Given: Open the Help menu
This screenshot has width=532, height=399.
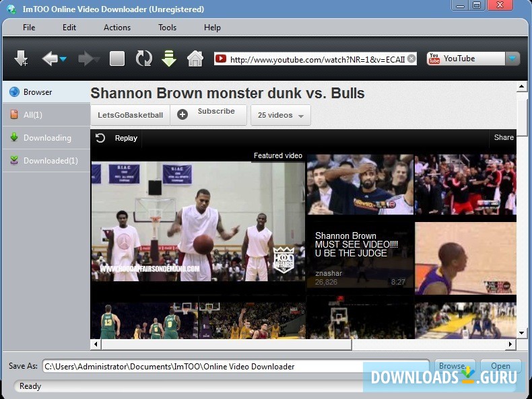Looking at the screenshot, I should (212, 28).
